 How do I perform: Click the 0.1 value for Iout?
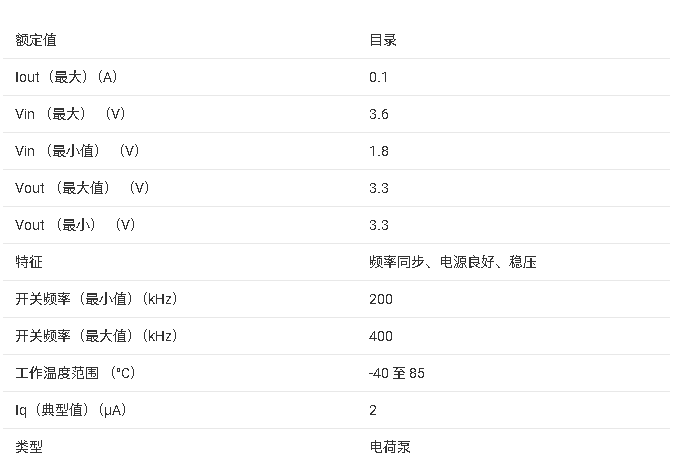[378, 77]
